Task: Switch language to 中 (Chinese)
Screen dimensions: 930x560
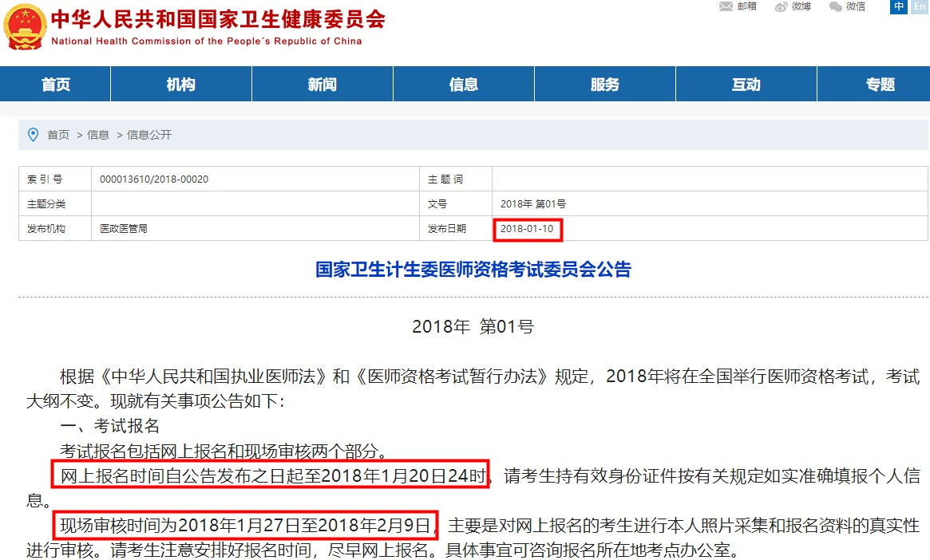Action: (x=899, y=6)
